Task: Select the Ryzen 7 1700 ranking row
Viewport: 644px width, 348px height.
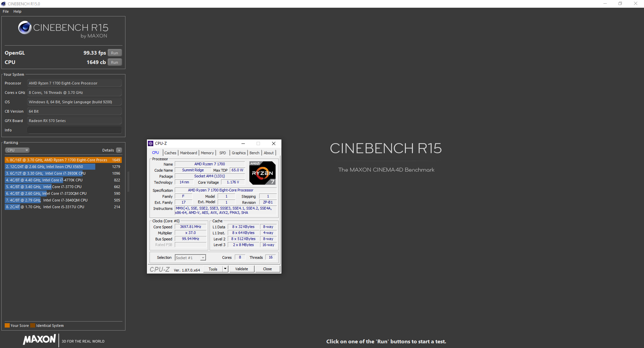Action: click(x=63, y=160)
